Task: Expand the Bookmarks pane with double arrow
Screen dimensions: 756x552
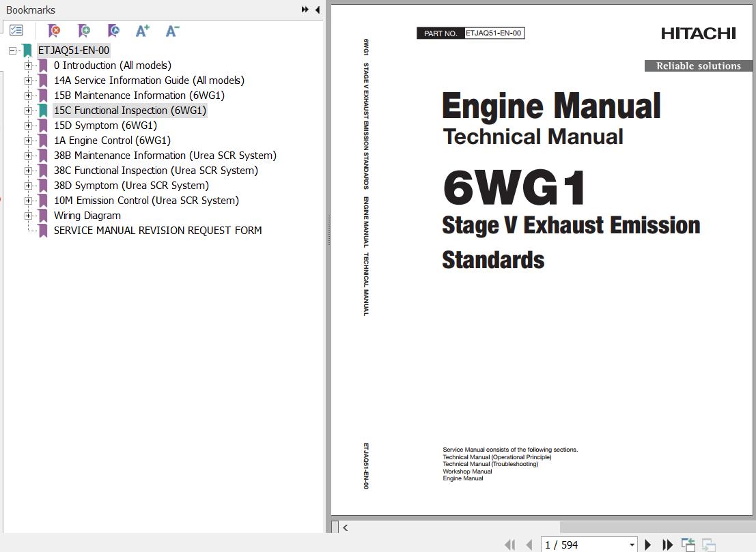Action: pyautogui.click(x=305, y=9)
